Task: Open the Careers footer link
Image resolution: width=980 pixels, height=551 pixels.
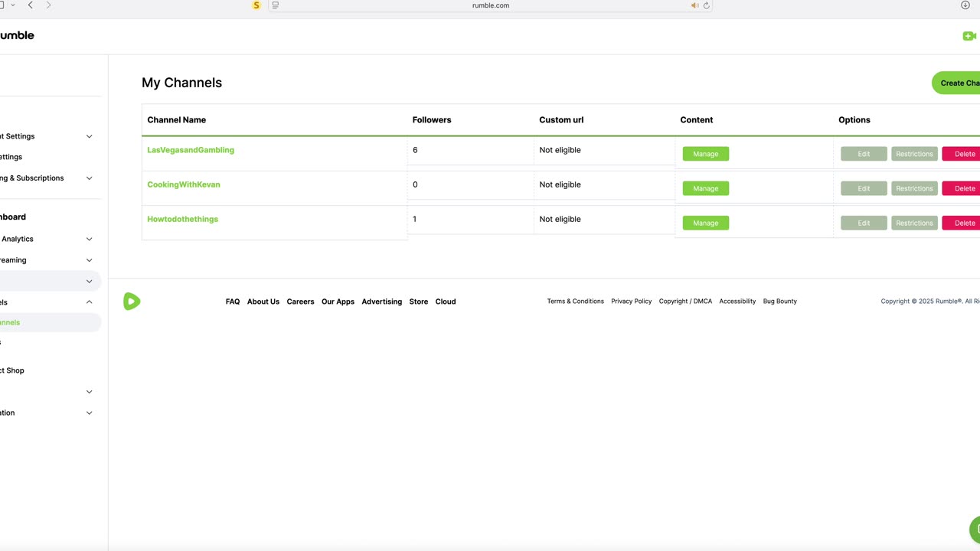Action: tap(300, 302)
